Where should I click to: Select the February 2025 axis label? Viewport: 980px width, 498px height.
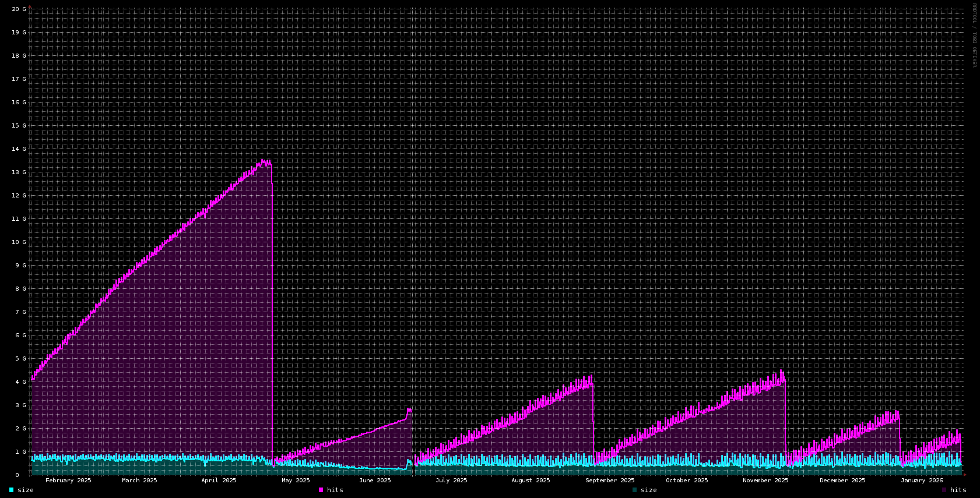pyautogui.click(x=68, y=481)
